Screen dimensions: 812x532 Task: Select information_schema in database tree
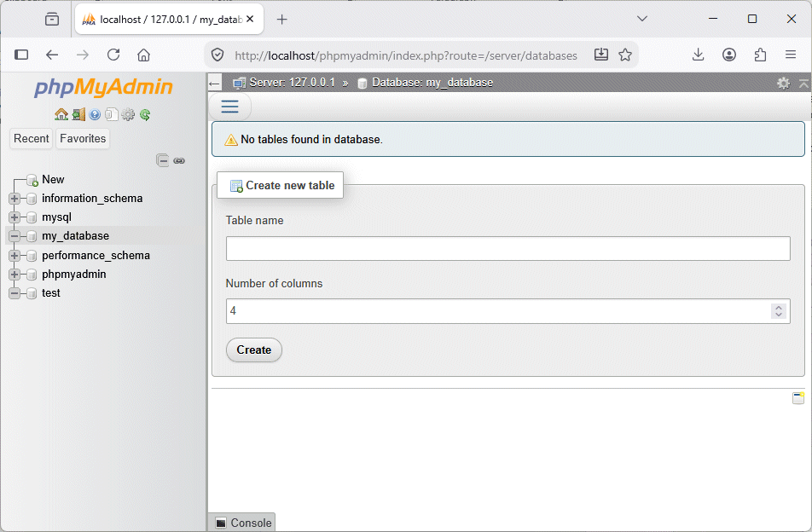pos(92,198)
